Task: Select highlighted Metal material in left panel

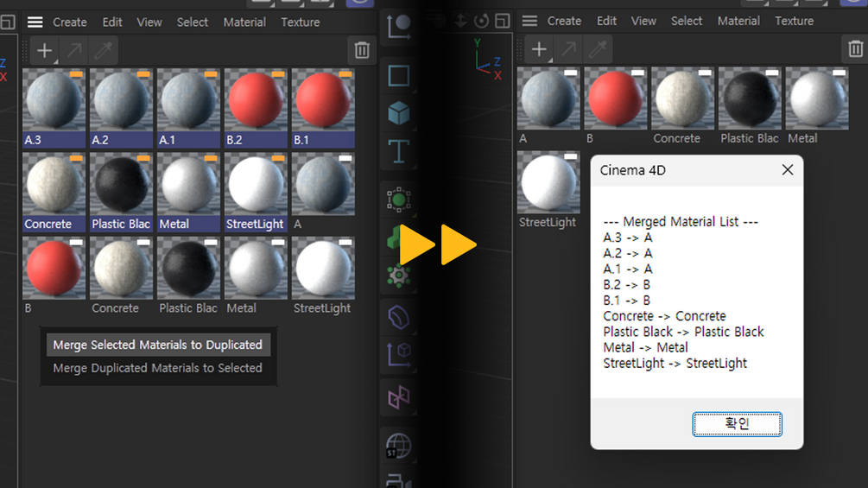Action: point(189,184)
